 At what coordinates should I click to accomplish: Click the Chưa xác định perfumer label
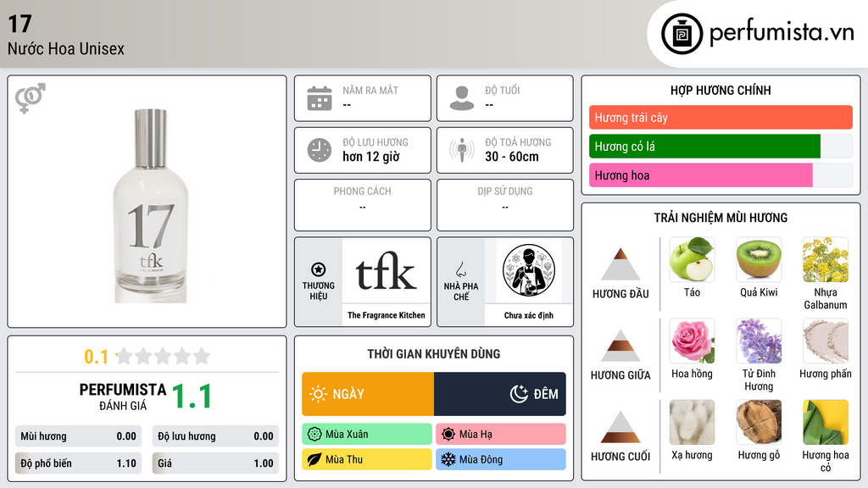pos(529,315)
